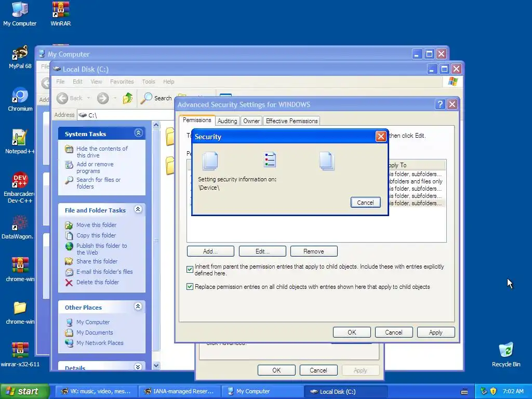Click OK in Advanced Security Settings
This screenshot has width=532, height=399.
click(352, 332)
